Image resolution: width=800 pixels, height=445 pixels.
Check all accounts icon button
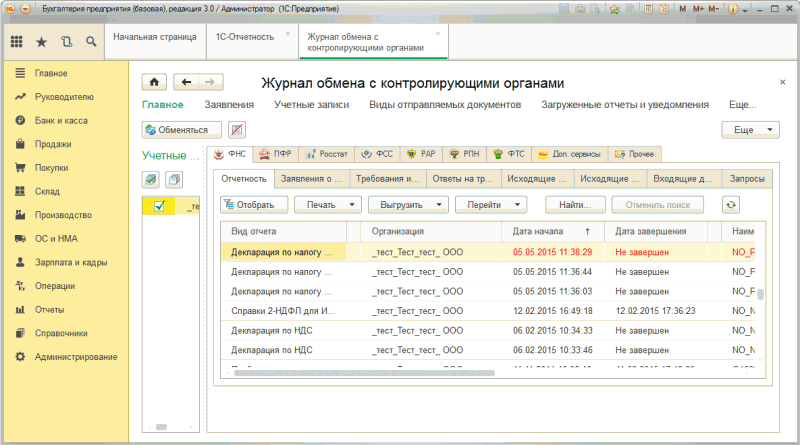[x=151, y=179]
